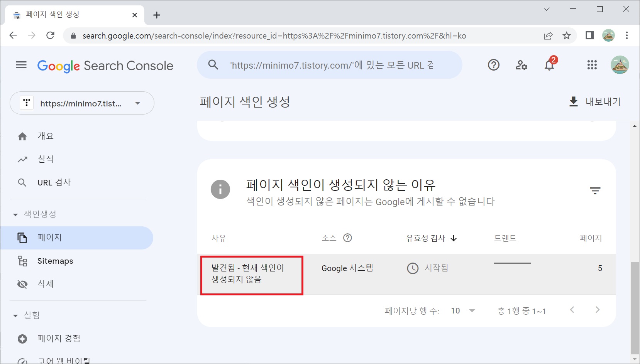The height and width of the screenshot is (364, 640).
Task: Reload the current page
Action: coord(50,35)
